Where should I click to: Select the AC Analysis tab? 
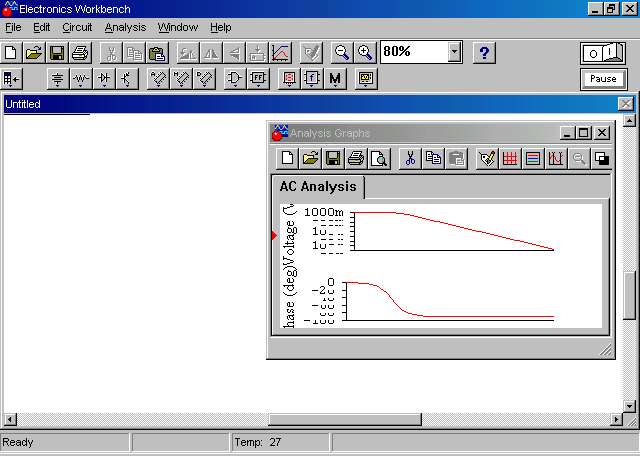pos(318,187)
